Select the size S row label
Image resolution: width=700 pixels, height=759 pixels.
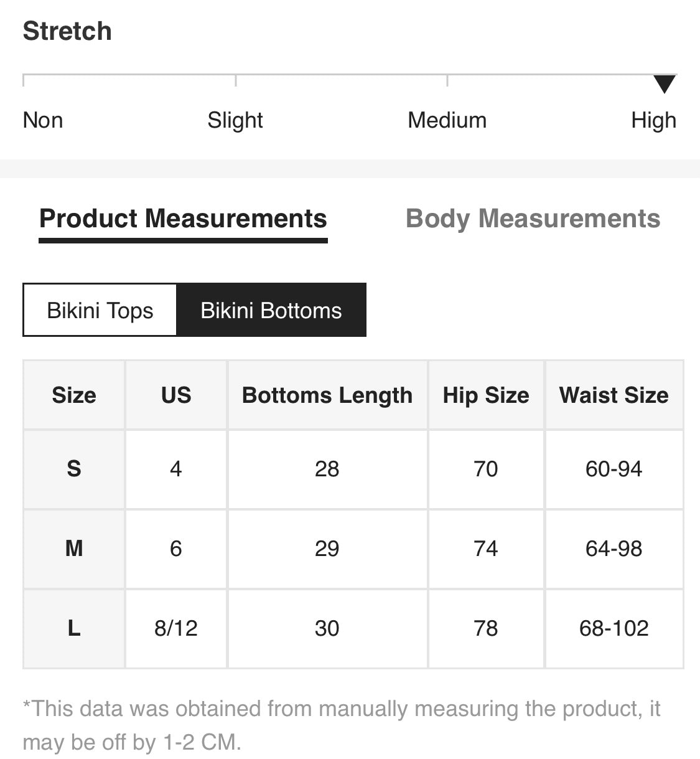(74, 469)
